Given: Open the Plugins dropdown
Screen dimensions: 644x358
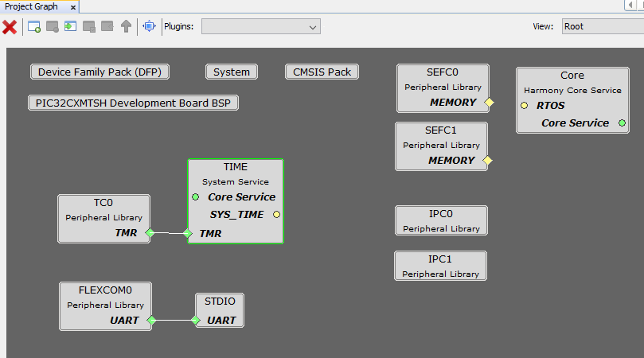Looking at the screenshot, I should [x=260, y=27].
